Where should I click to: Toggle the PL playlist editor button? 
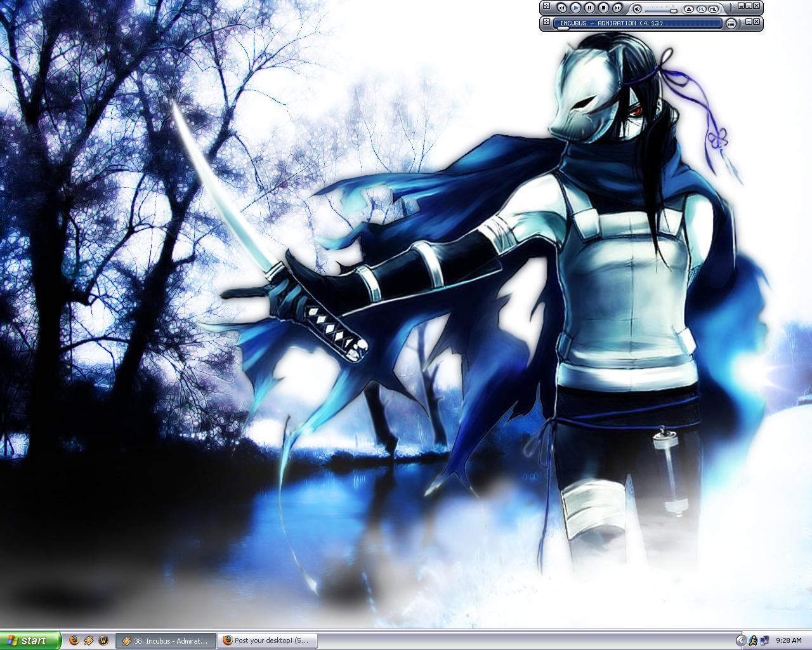pos(701,9)
